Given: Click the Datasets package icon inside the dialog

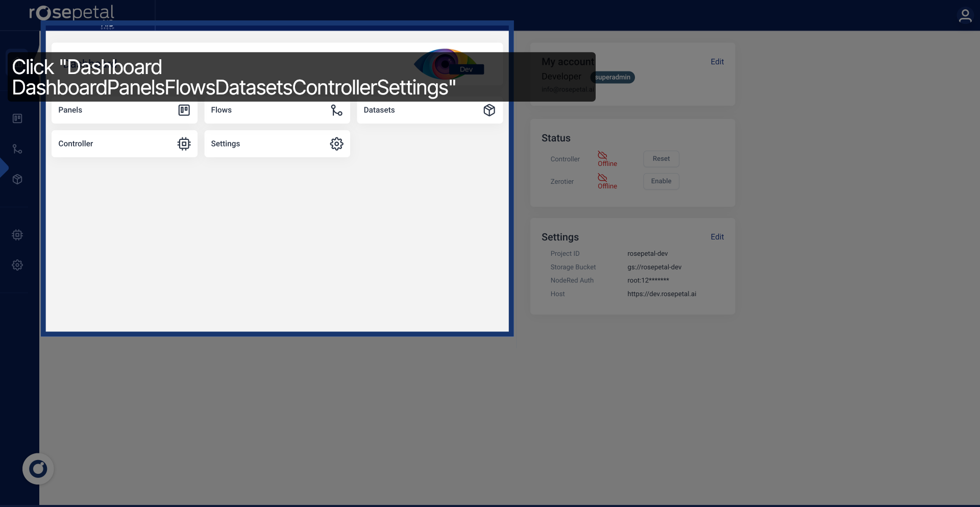Looking at the screenshot, I should [489, 110].
